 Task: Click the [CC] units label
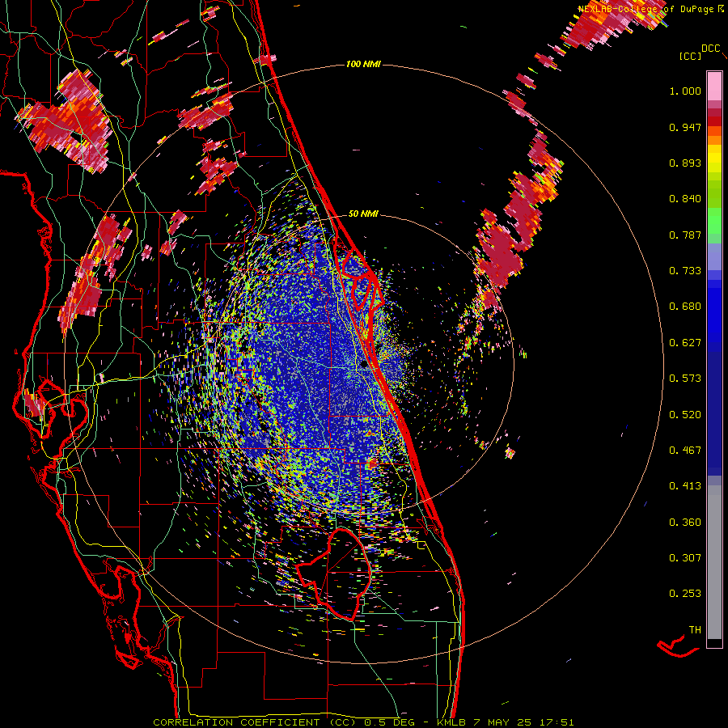coord(690,56)
